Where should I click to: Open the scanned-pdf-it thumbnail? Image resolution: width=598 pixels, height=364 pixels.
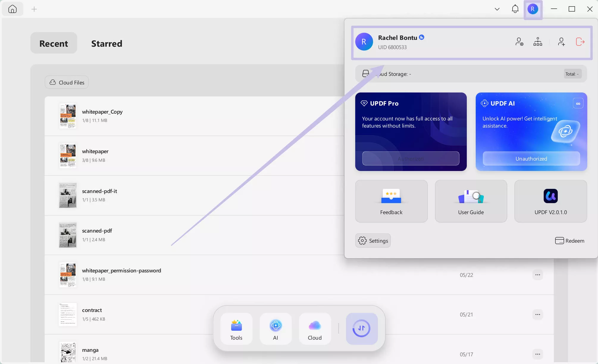tap(68, 195)
